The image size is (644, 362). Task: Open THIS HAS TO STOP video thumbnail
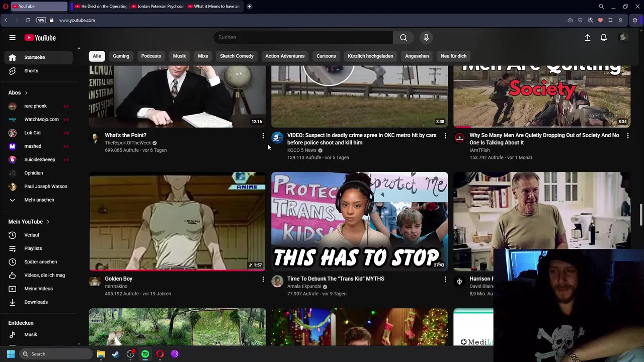(x=359, y=221)
